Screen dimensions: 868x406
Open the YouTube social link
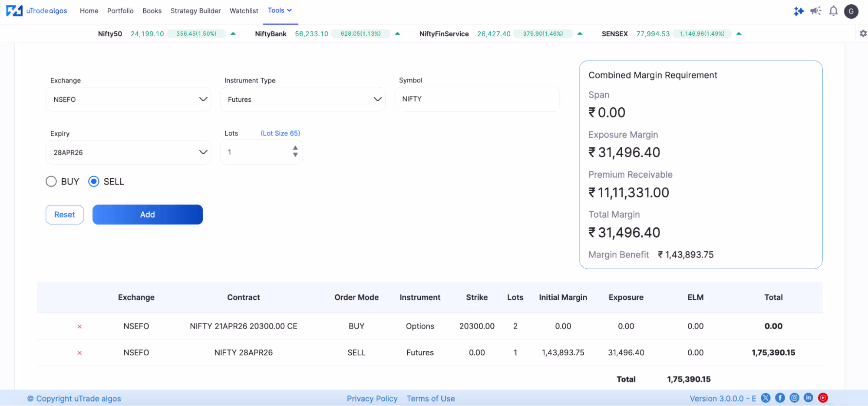click(823, 398)
